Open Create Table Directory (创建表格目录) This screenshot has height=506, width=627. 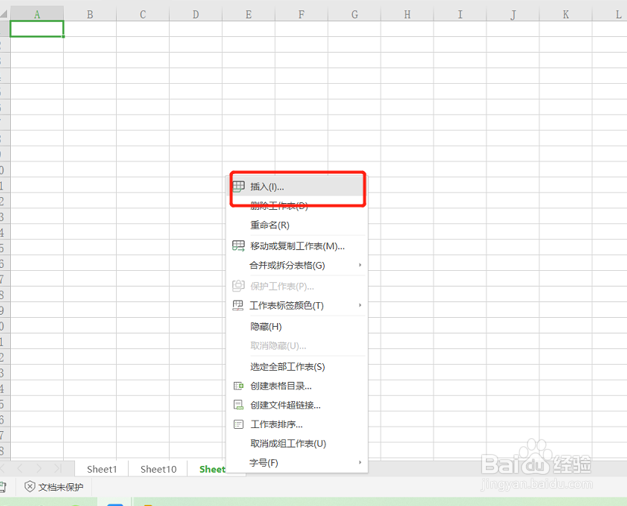click(297, 386)
